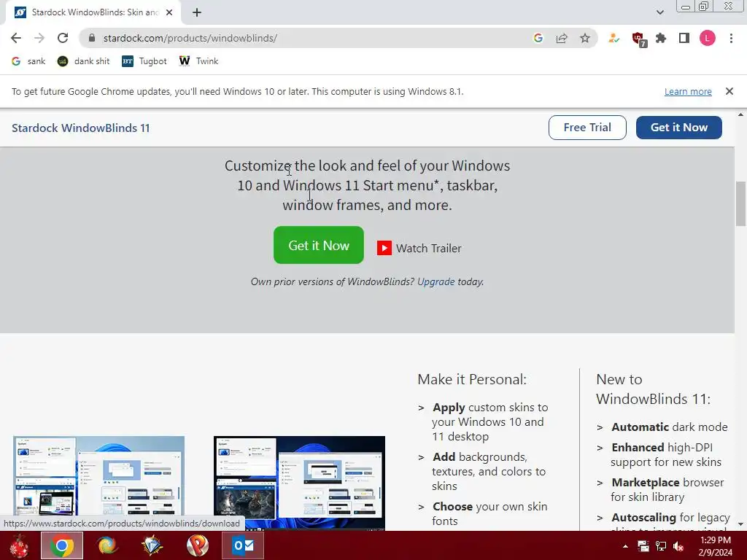Viewport: 747px width, 560px height.
Task: Open the sank bookmark
Action: 28,61
